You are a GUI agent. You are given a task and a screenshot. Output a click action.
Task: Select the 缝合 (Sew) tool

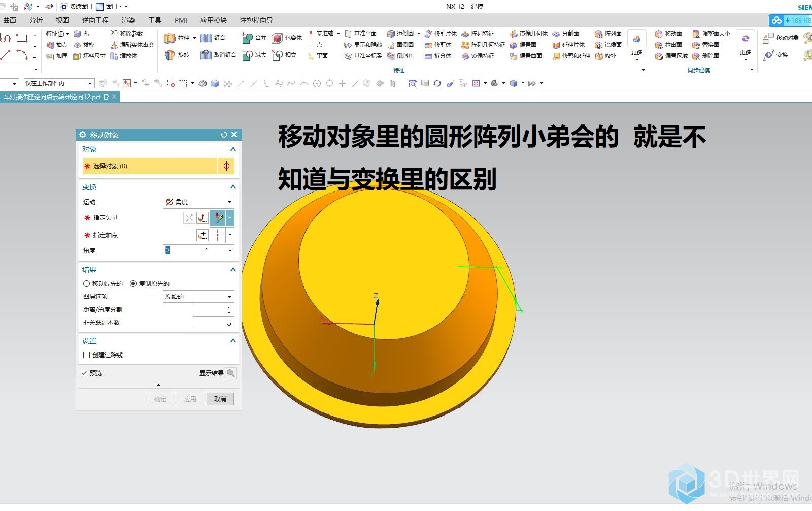click(213, 38)
